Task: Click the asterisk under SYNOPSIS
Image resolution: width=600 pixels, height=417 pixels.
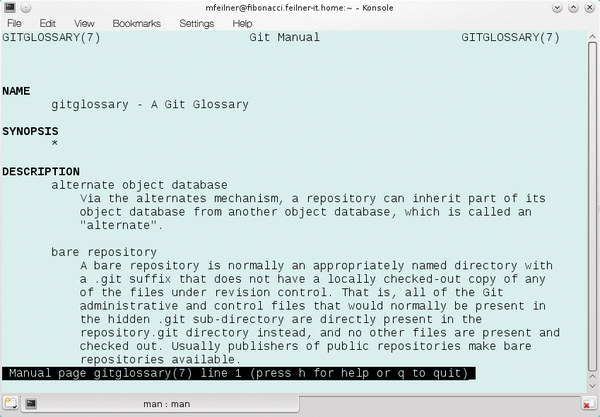Action: point(55,143)
